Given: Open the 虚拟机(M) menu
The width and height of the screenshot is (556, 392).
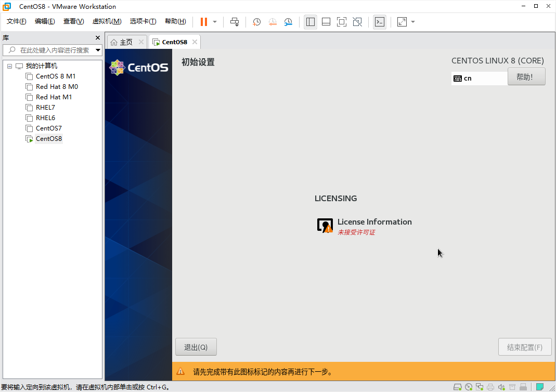Looking at the screenshot, I should 107,21.
